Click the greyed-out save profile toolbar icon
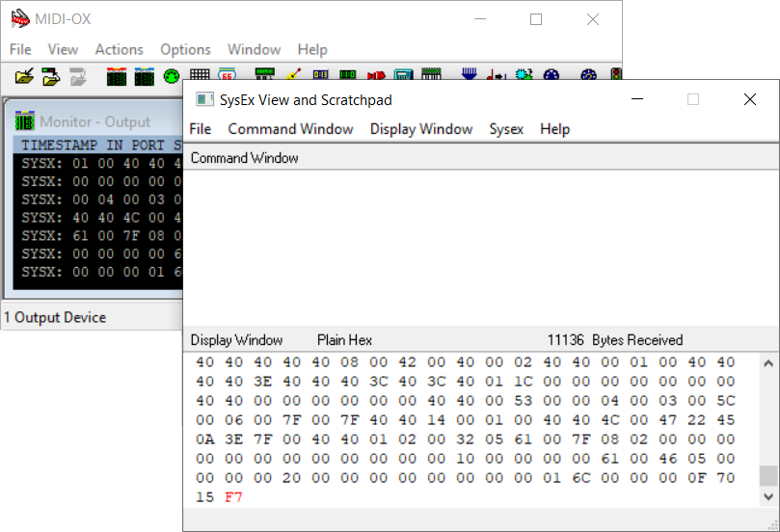The image size is (780, 532). pos(77,76)
